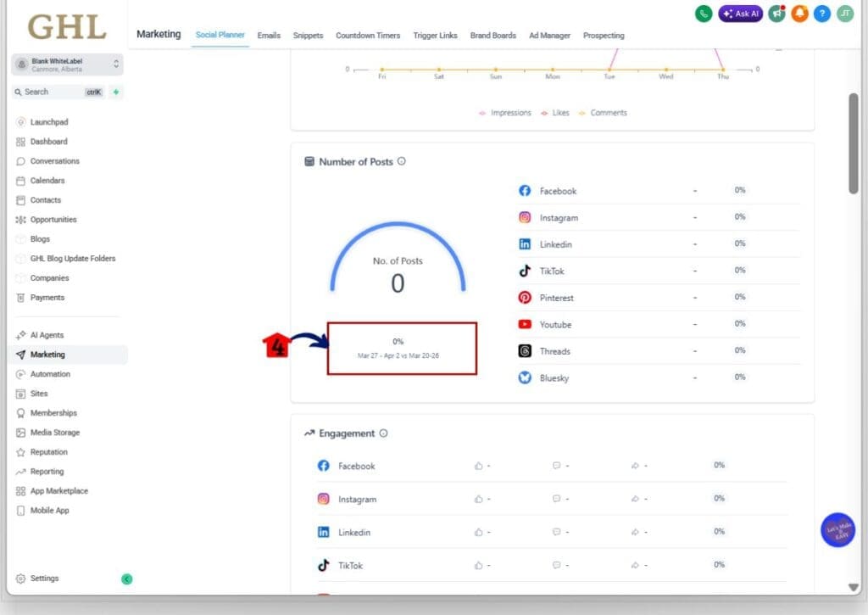Toggle Comments series in chart legend

click(x=603, y=113)
